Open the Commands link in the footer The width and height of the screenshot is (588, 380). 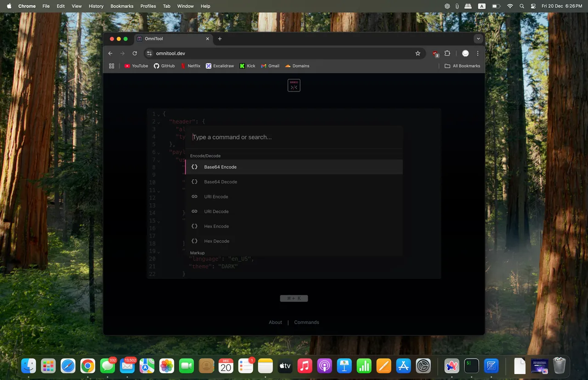click(x=306, y=322)
